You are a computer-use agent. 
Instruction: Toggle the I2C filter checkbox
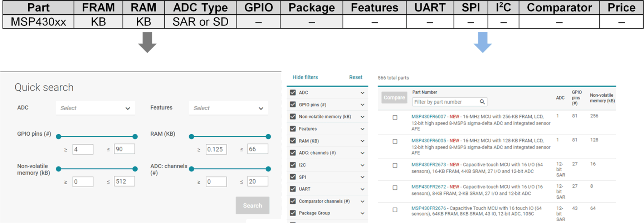pyautogui.click(x=293, y=165)
